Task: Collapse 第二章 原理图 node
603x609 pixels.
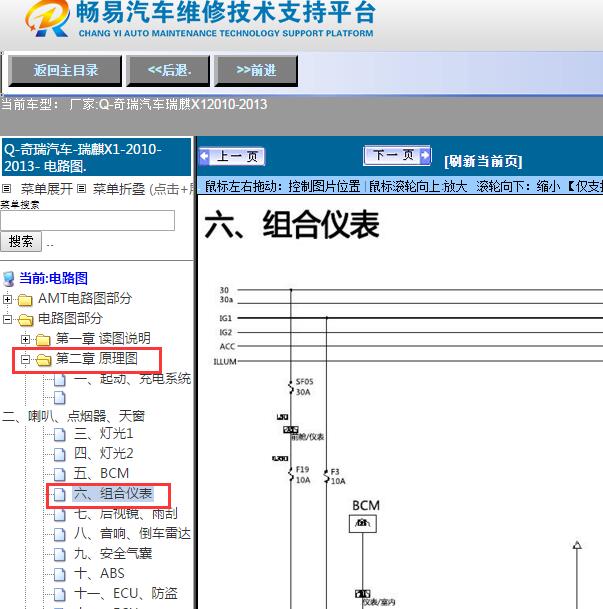Action: pos(25,359)
